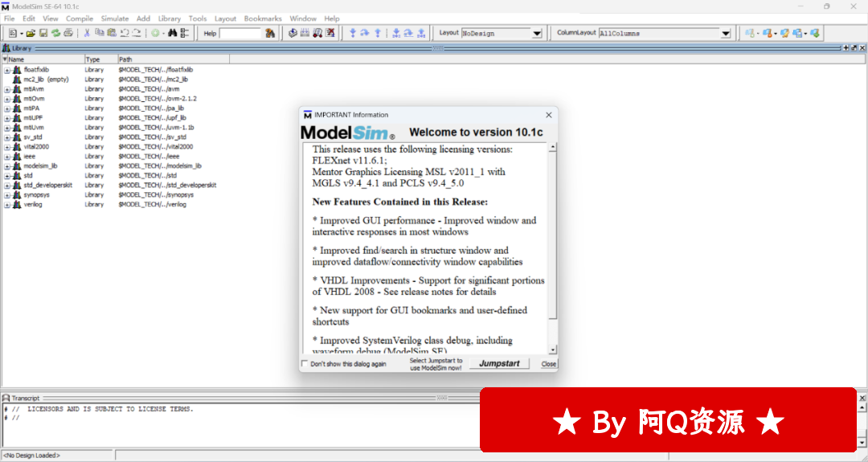The image size is (868, 462).
Task: Click the path "$MODEL_TECH/../std_developerskit"
Action: pos(167,186)
